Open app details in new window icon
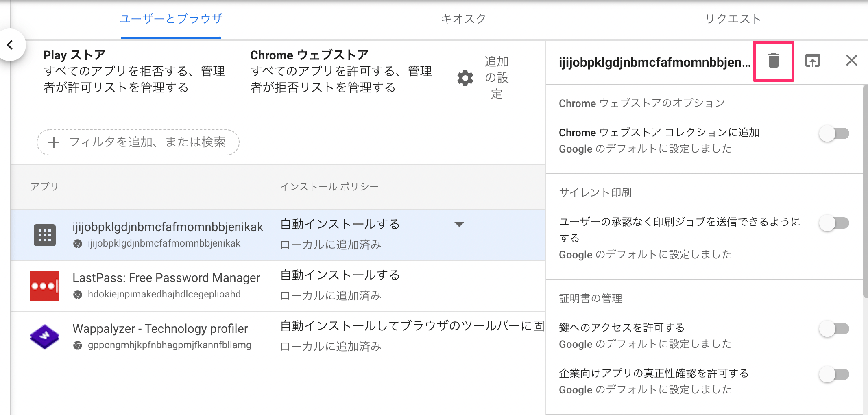The image size is (868, 415). (x=812, y=61)
